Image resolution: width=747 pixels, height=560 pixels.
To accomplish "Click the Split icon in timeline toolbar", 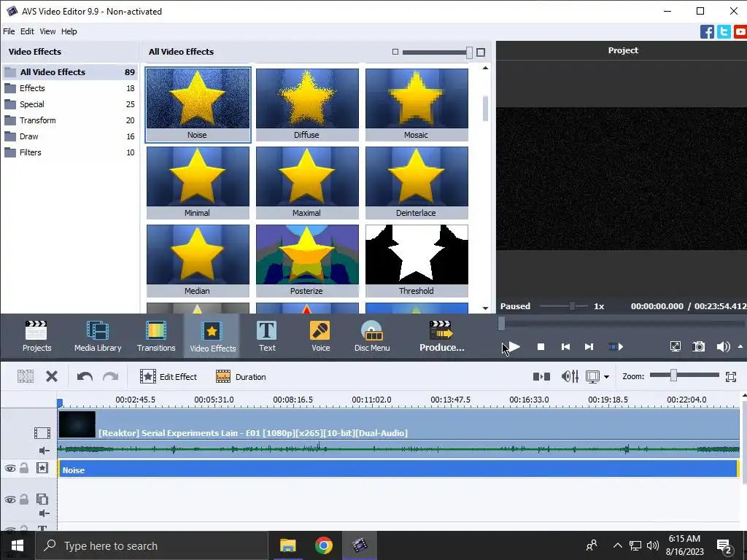I will [26, 377].
